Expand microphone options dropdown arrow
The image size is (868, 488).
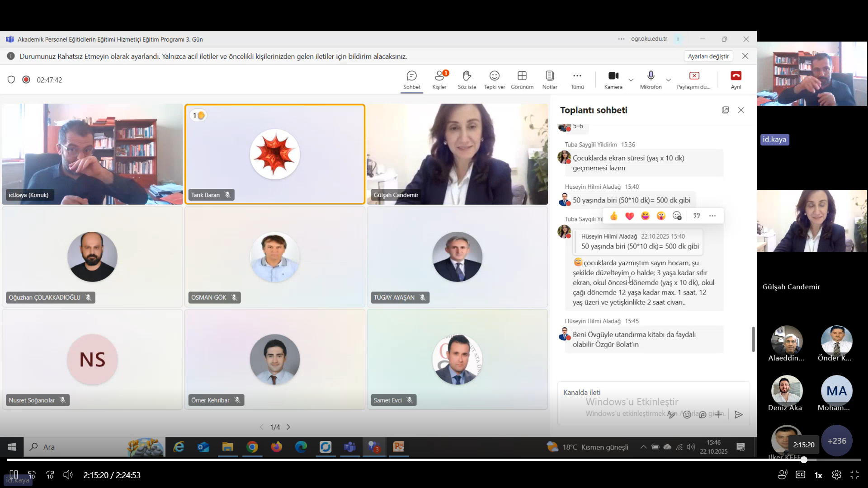pyautogui.click(x=668, y=80)
